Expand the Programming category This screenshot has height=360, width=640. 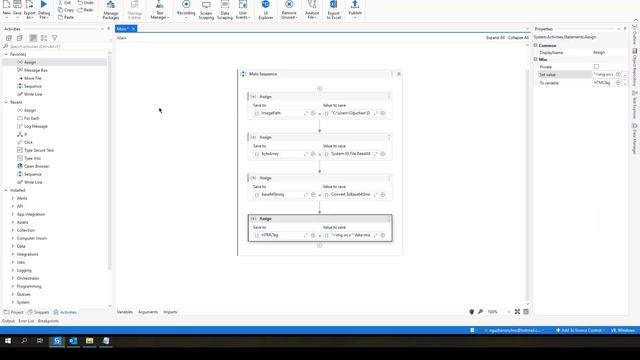(13, 286)
